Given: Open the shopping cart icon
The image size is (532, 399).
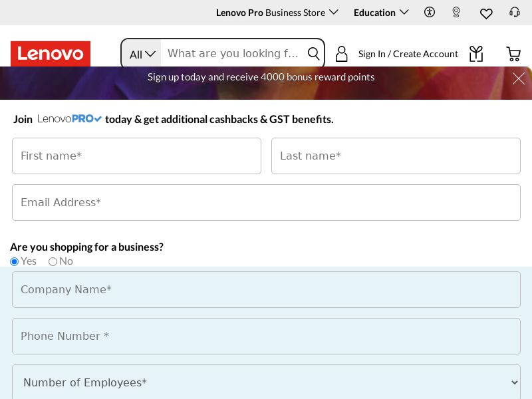Looking at the screenshot, I should point(513,54).
